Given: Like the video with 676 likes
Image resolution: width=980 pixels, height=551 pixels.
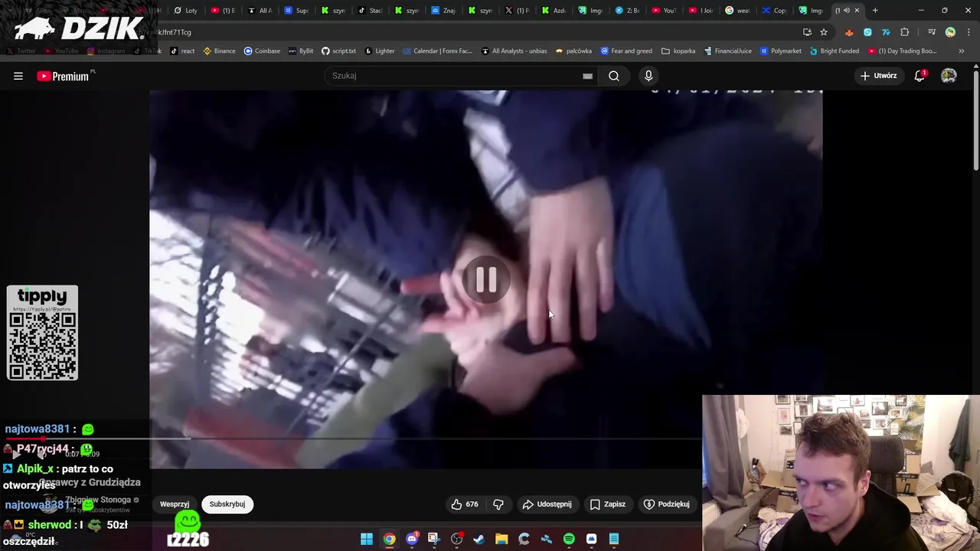Looking at the screenshot, I should pyautogui.click(x=465, y=504).
